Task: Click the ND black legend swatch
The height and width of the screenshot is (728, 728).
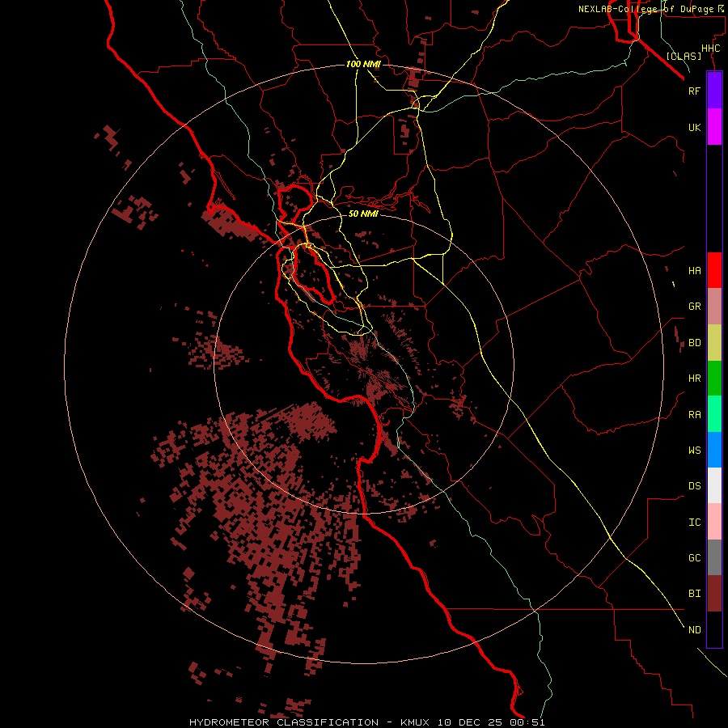Action: 714,629
